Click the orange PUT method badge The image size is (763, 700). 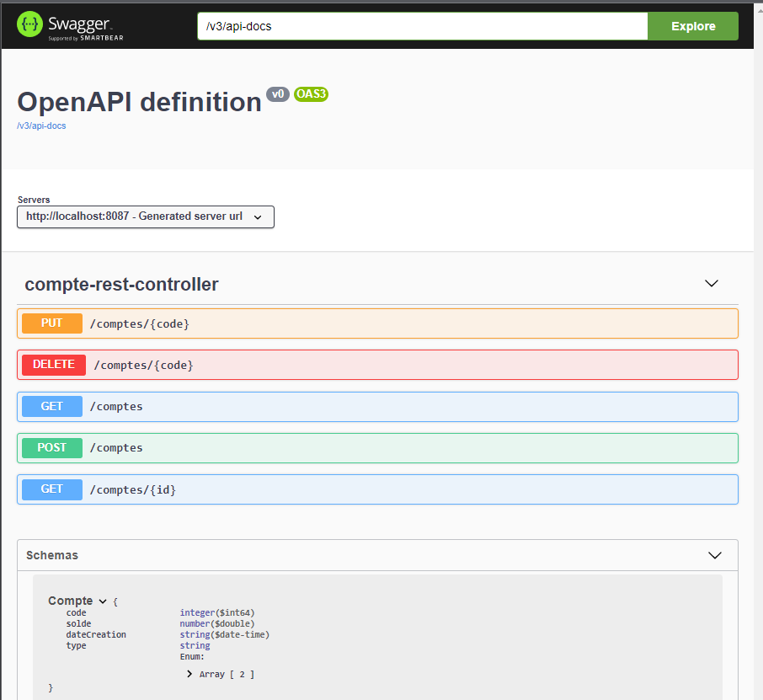(51, 323)
